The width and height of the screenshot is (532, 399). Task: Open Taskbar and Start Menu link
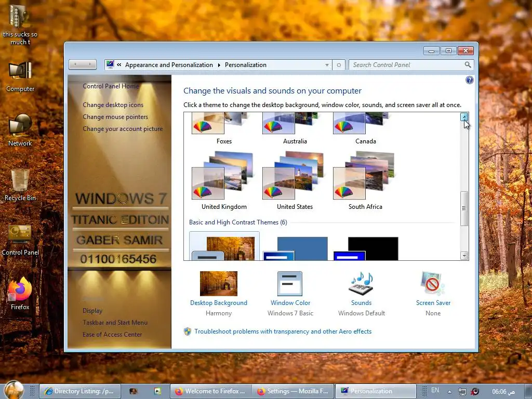115,322
